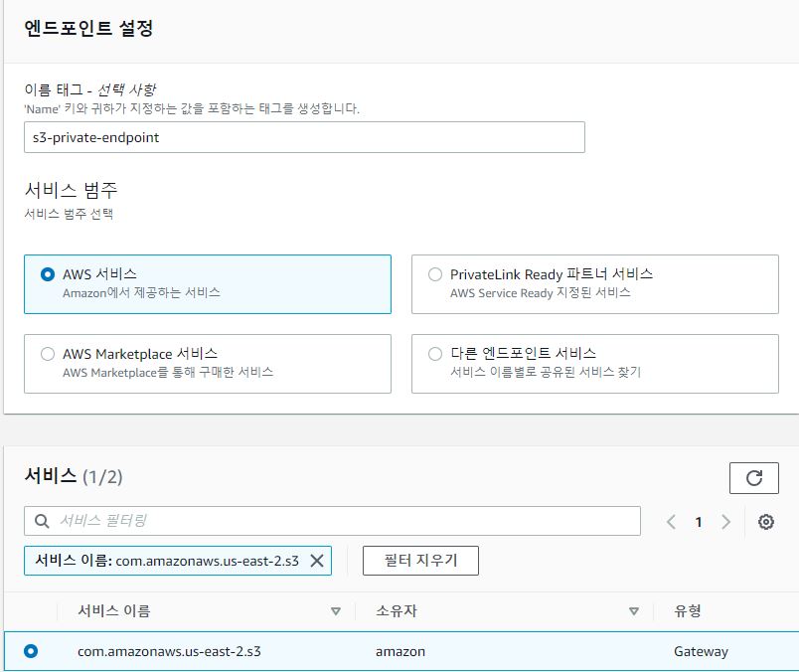Screen dimensions: 799x672
Task: Click the 엔드포인트 설정 heading
Action: pyautogui.click(x=88, y=28)
